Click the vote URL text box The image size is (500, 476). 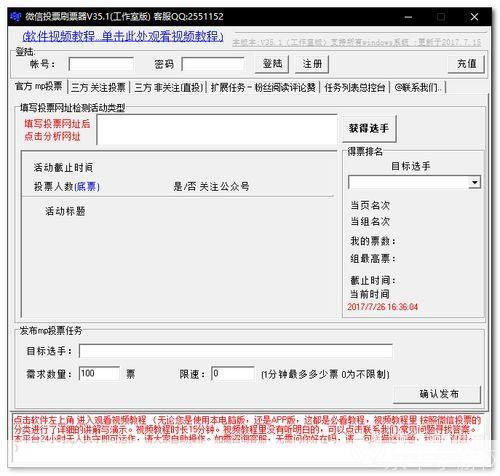click(x=217, y=130)
